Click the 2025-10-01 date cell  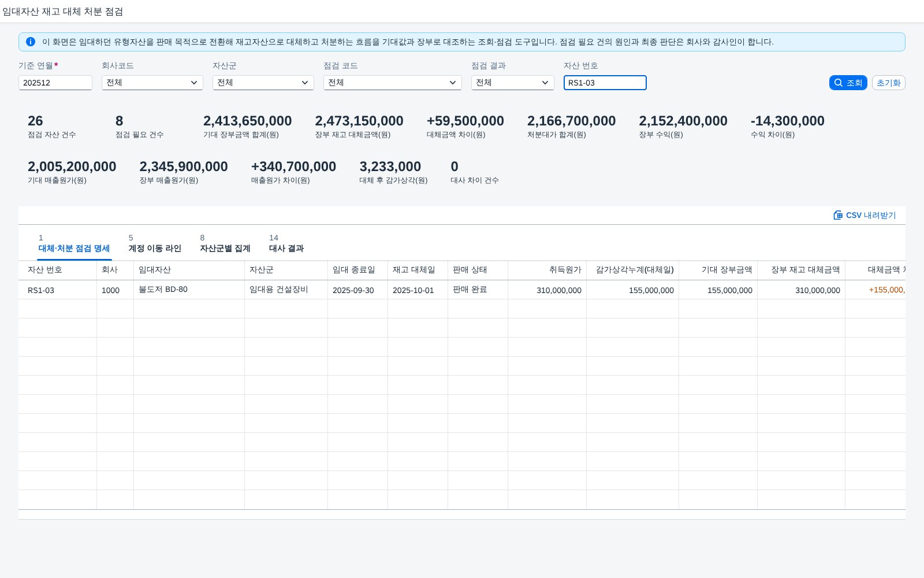pyautogui.click(x=418, y=290)
